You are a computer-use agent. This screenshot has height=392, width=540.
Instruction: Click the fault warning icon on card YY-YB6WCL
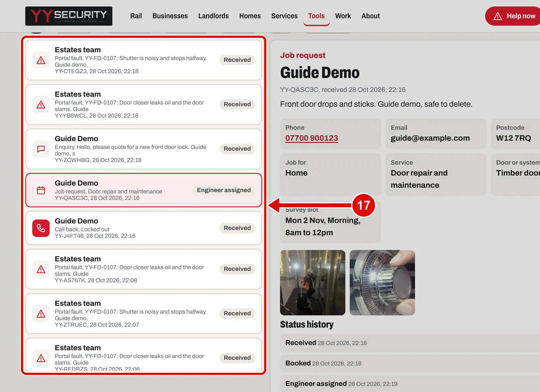[x=41, y=105]
